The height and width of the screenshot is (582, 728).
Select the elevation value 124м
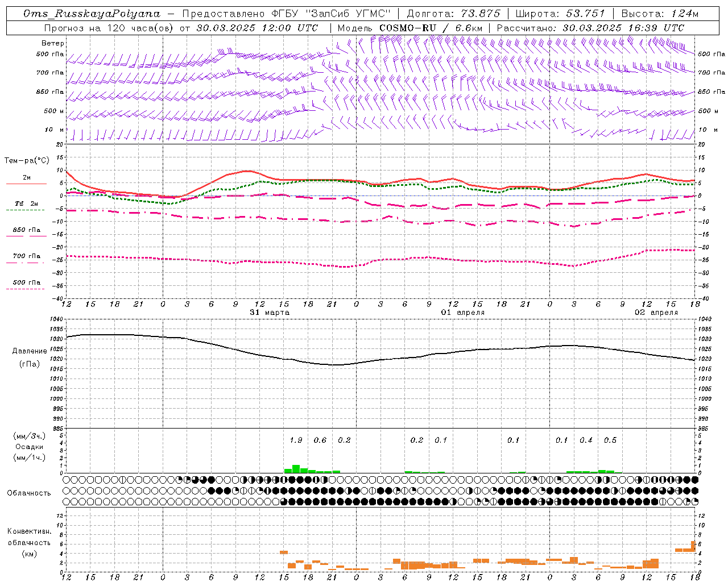point(684,14)
